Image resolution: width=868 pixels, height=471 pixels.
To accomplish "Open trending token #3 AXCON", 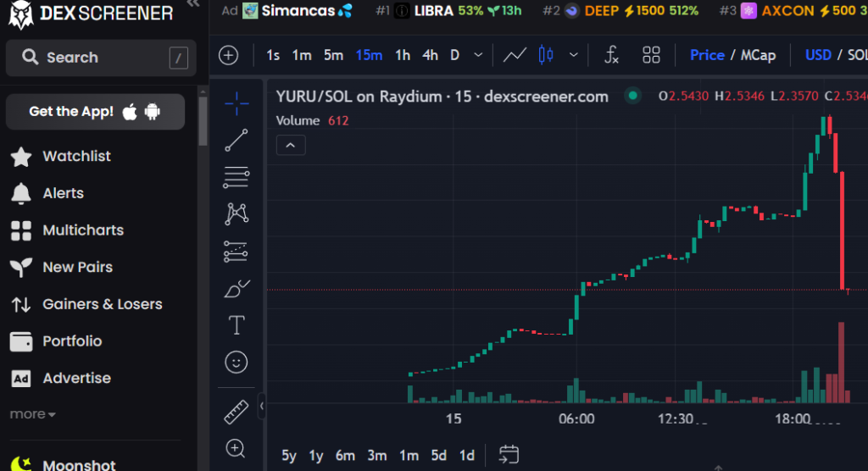I will coord(793,10).
